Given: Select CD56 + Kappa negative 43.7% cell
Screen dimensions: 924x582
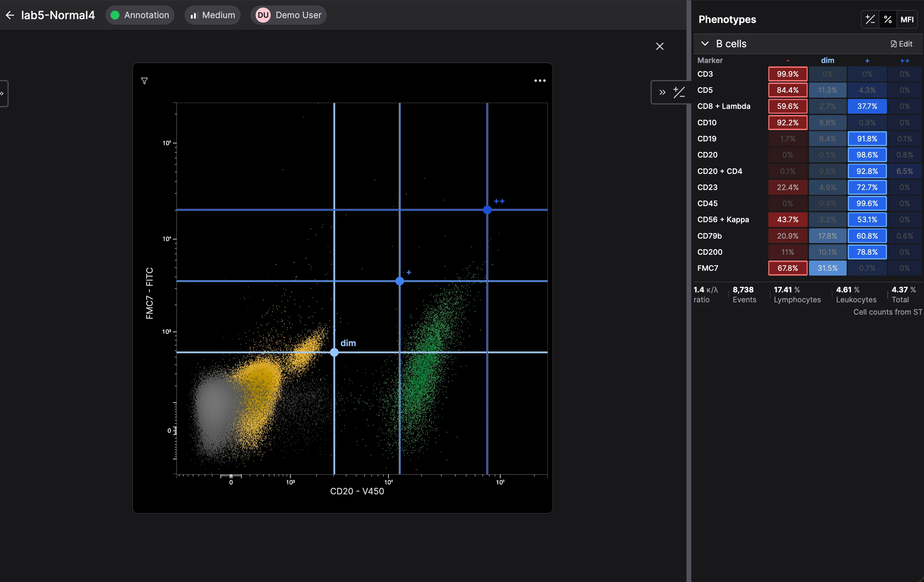Looking at the screenshot, I should [x=787, y=219].
